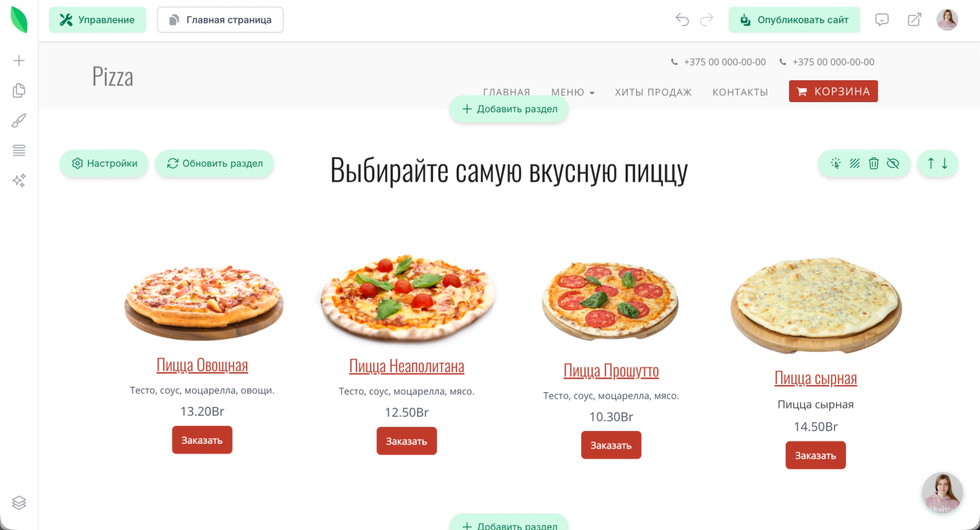
Task: Open the layers icon at sidebar bottom
Action: coord(19,503)
